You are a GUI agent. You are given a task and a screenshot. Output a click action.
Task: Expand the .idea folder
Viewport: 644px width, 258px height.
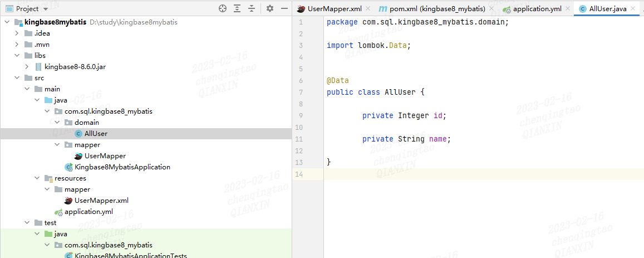(17, 33)
